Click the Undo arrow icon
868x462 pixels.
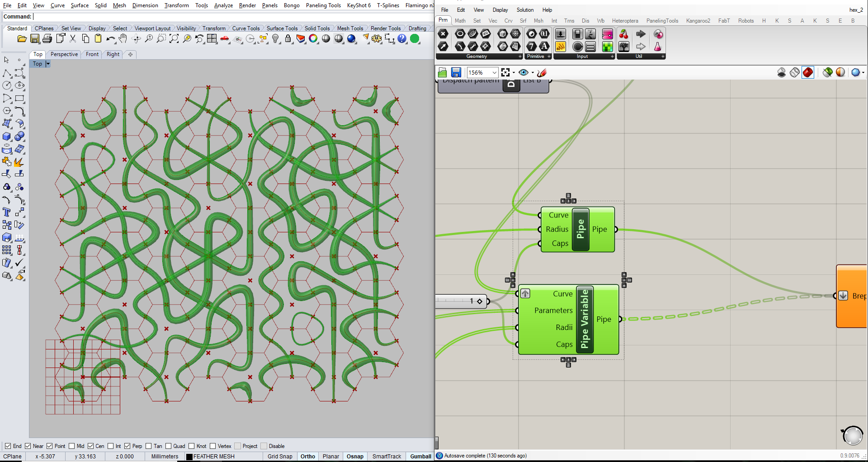(x=110, y=39)
